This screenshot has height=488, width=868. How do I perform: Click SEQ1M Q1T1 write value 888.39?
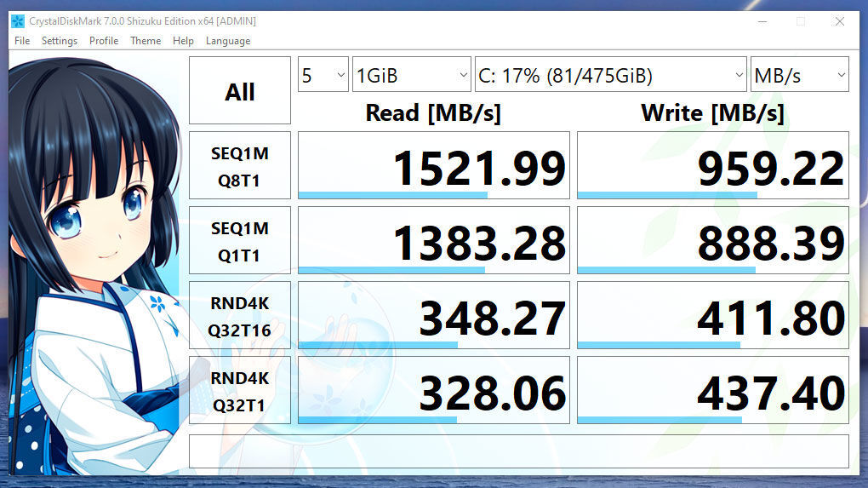pyautogui.click(x=713, y=240)
